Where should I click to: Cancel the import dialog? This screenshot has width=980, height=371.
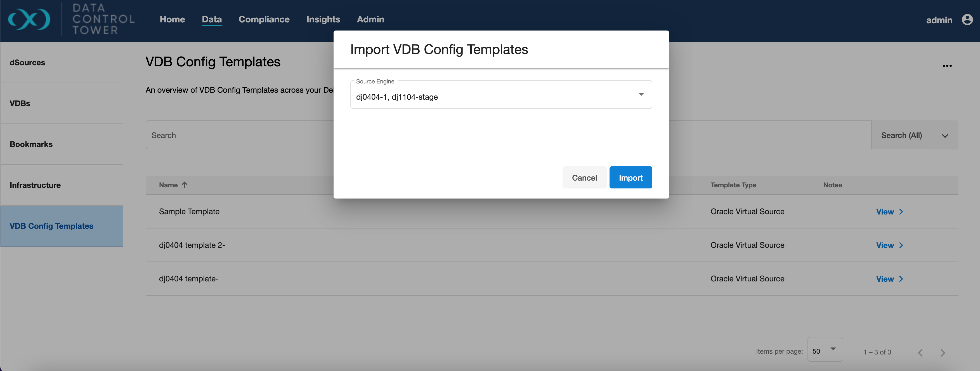584,178
